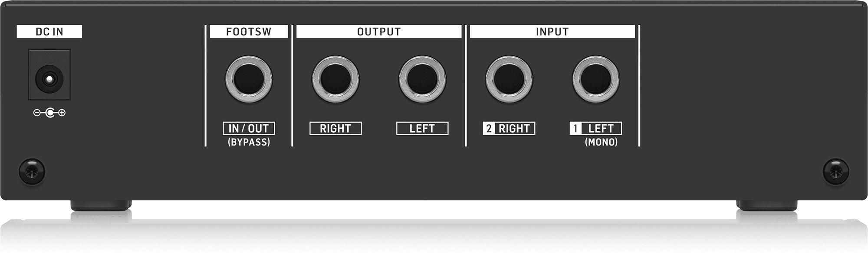
Task: Select the INPUT 2 RIGHT jack socket
Action: (509, 79)
